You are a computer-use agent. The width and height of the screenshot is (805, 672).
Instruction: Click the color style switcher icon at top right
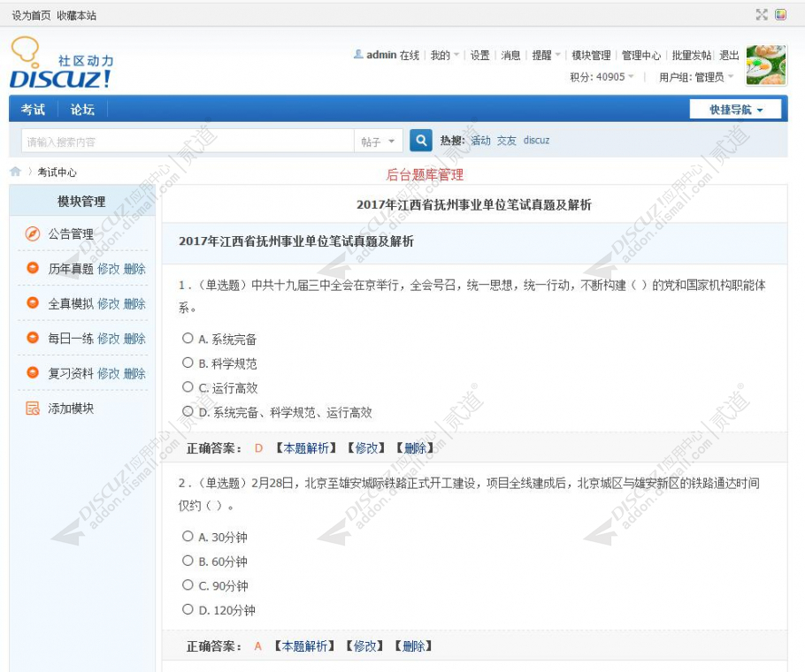pos(780,14)
